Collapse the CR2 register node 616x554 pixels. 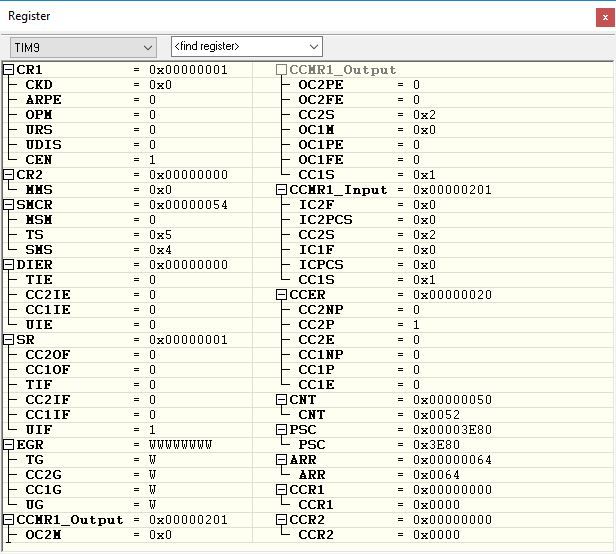pos(8,174)
